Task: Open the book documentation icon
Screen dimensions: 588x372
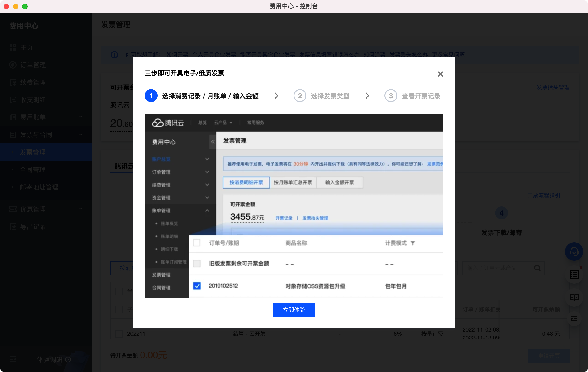Action: click(574, 297)
